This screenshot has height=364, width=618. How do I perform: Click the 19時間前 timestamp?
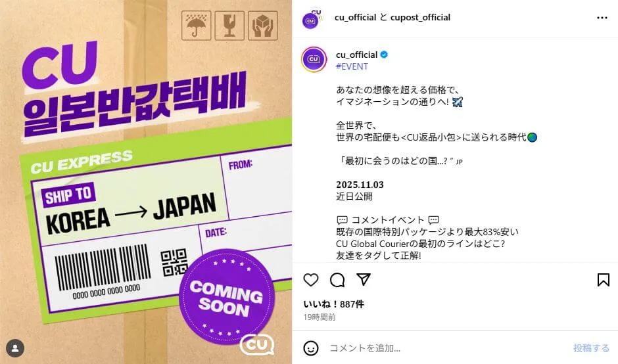click(x=320, y=317)
